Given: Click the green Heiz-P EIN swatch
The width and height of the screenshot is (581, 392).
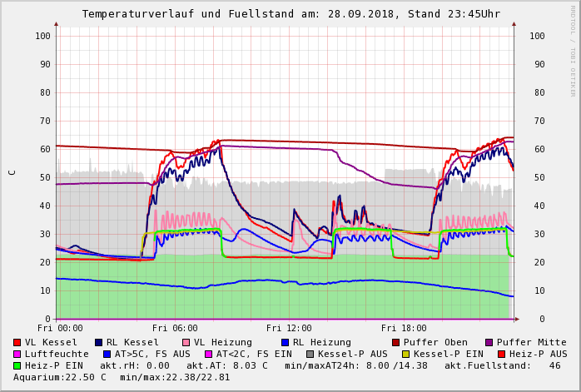Looking at the screenshot, I should coord(17,365).
